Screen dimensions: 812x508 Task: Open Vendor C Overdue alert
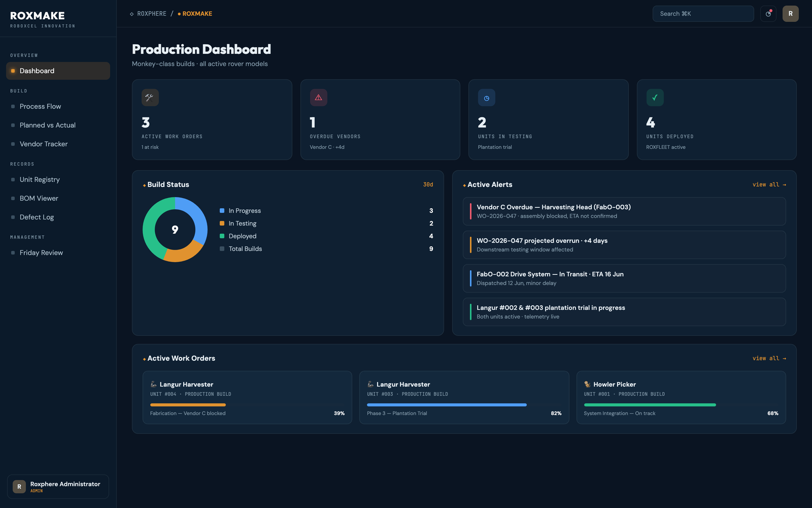coord(624,211)
